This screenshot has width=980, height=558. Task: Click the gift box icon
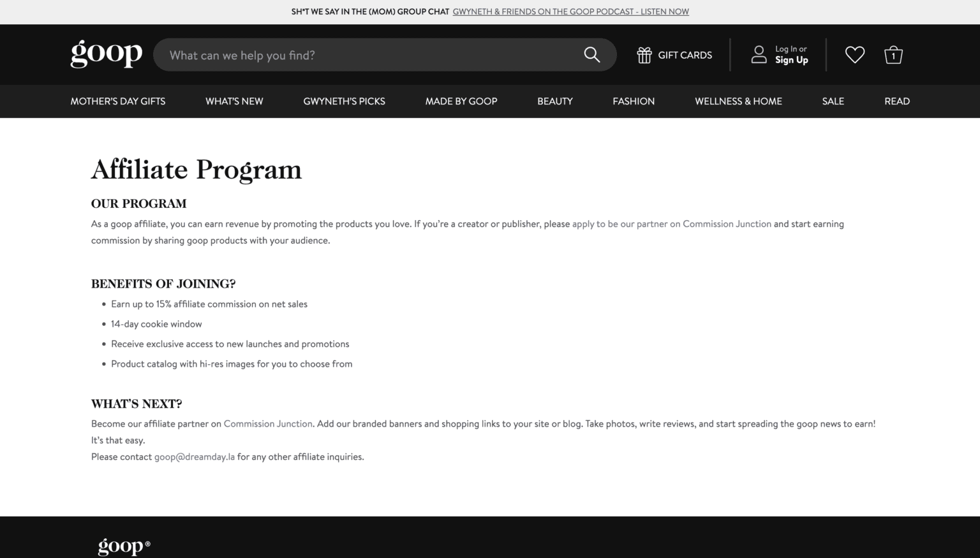point(644,55)
